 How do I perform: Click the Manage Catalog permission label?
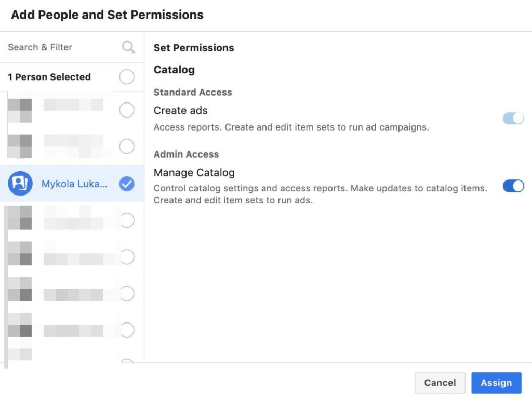[x=194, y=173]
